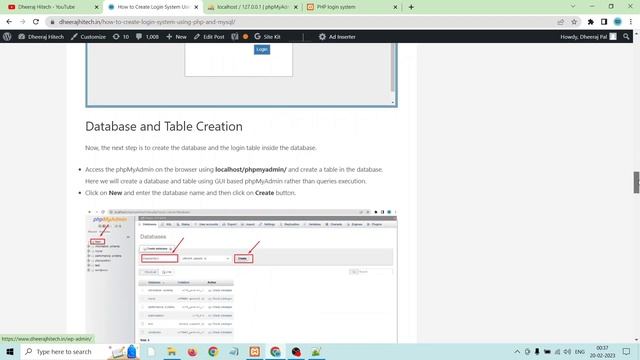Click the volume speaker tray icon
The width and height of the screenshot is (640, 360).
pyautogui.click(x=567, y=351)
